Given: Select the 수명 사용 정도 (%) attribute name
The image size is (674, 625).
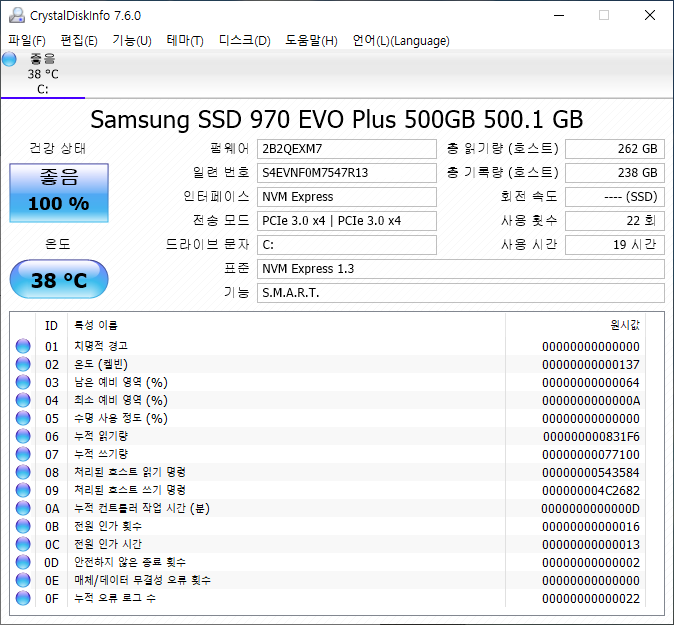Looking at the screenshot, I should pos(121,418).
